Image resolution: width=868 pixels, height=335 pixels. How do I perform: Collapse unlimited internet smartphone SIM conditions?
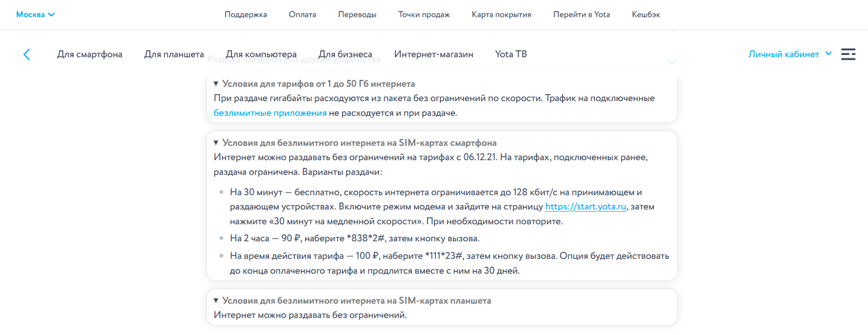coord(355,142)
